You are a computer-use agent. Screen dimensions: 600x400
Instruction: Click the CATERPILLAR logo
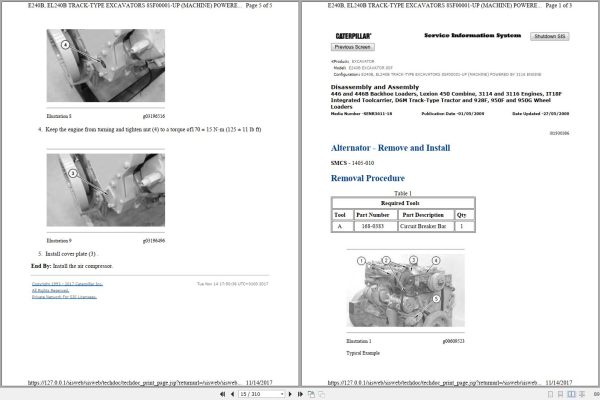pyautogui.click(x=353, y=36)
